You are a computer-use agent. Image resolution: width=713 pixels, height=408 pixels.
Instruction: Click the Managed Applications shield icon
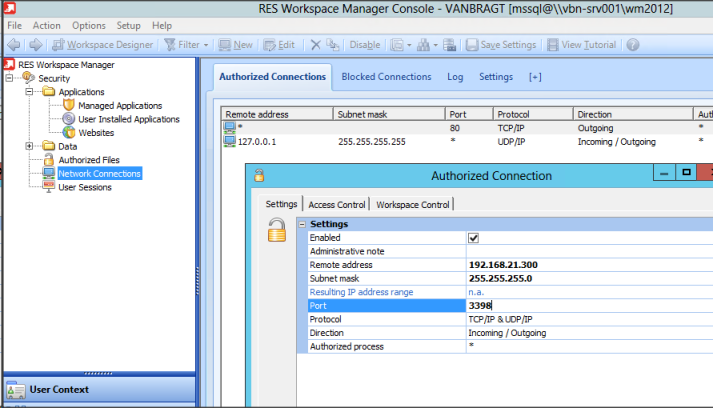click(x=69, y=105)
